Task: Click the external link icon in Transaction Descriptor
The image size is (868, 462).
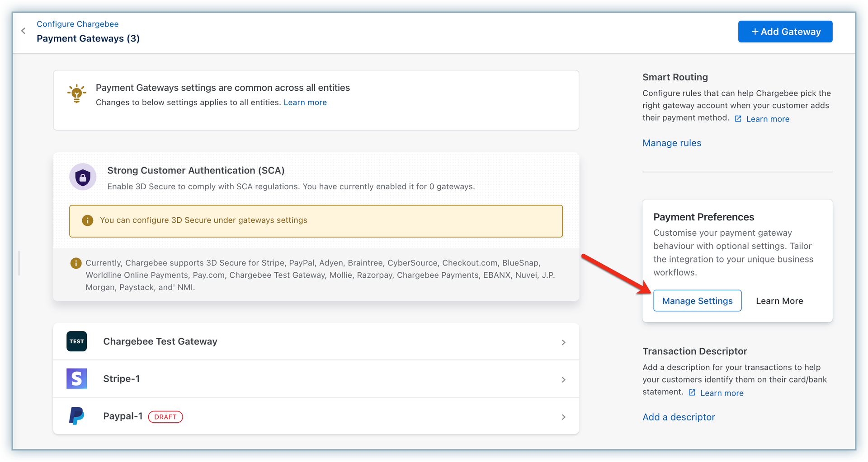Action: (692, 392)
